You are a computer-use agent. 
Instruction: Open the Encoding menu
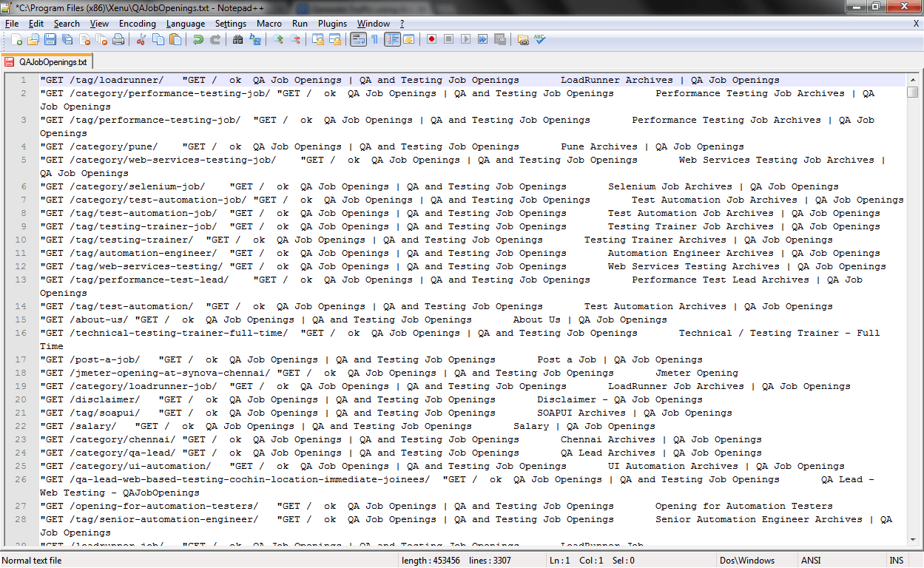(137, 23)
